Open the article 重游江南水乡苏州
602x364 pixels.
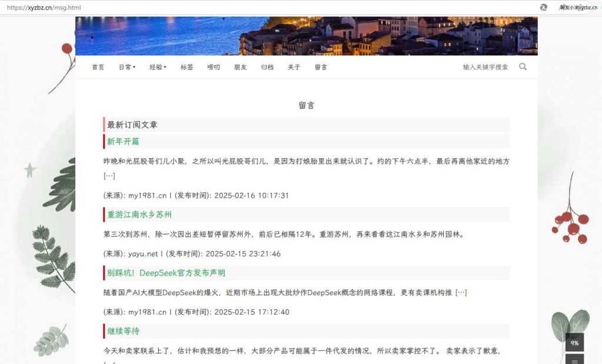click(139, 214)
